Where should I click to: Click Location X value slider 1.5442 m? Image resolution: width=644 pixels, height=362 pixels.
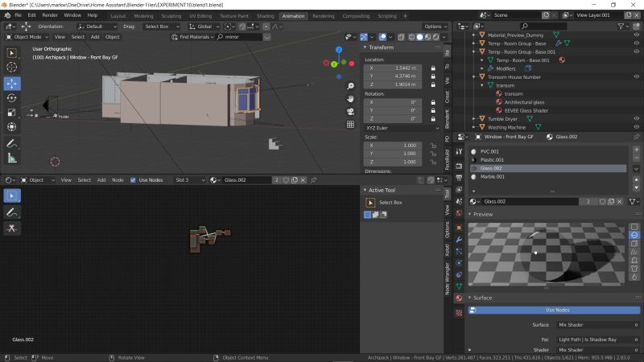coord(393,68)
